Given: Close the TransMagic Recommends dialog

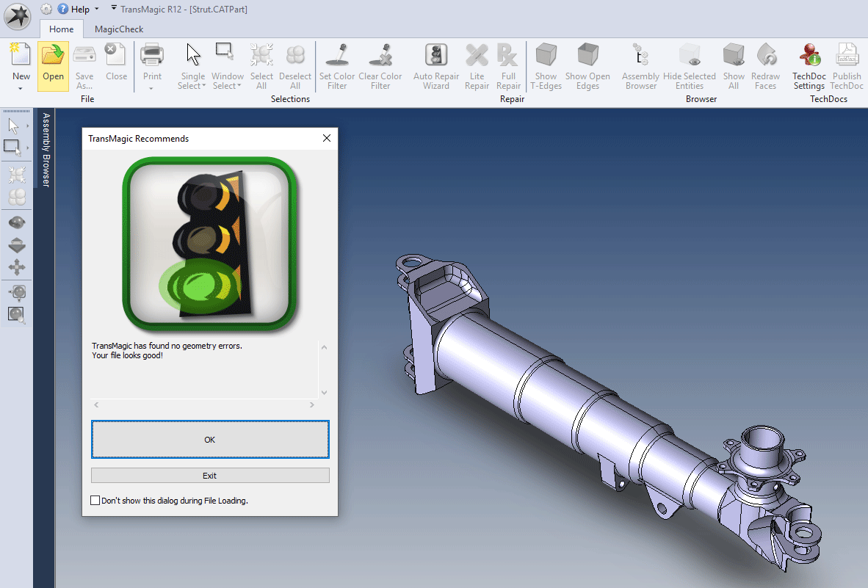Looking at the screenshot, I should click(327, 138).
